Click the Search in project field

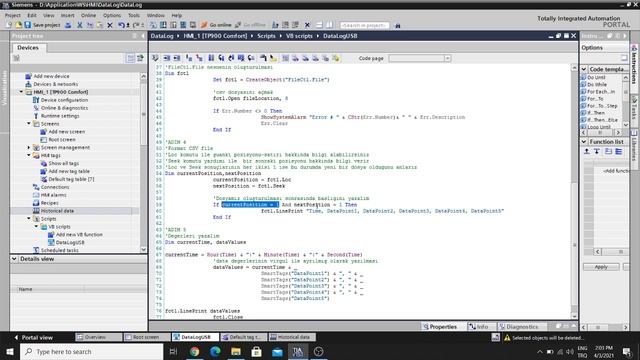coord(364,25)
